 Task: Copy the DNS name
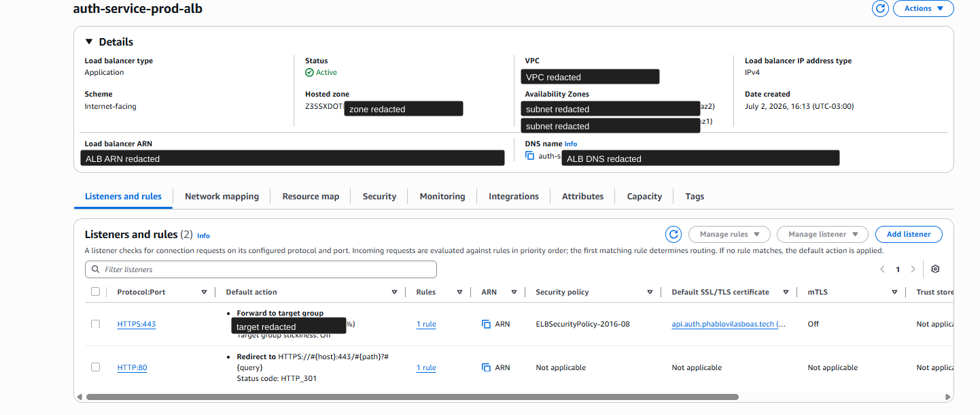click(x=530, y=156)
